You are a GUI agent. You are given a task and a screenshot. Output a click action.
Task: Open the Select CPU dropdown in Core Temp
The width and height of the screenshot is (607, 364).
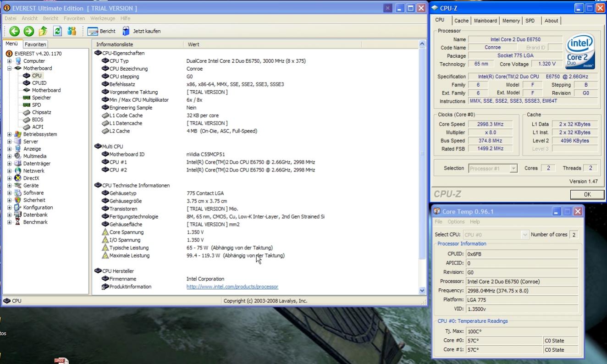pos(496,235)
